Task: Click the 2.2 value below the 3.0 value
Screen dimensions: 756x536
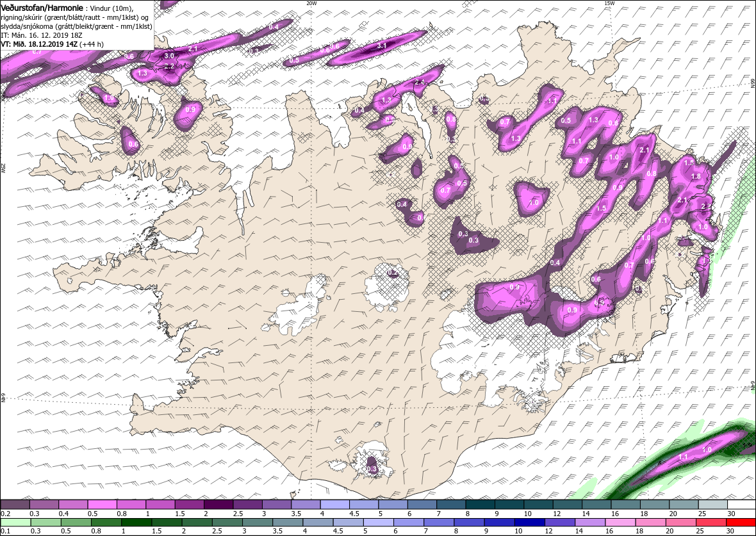Action: click(x=169, y=66)
